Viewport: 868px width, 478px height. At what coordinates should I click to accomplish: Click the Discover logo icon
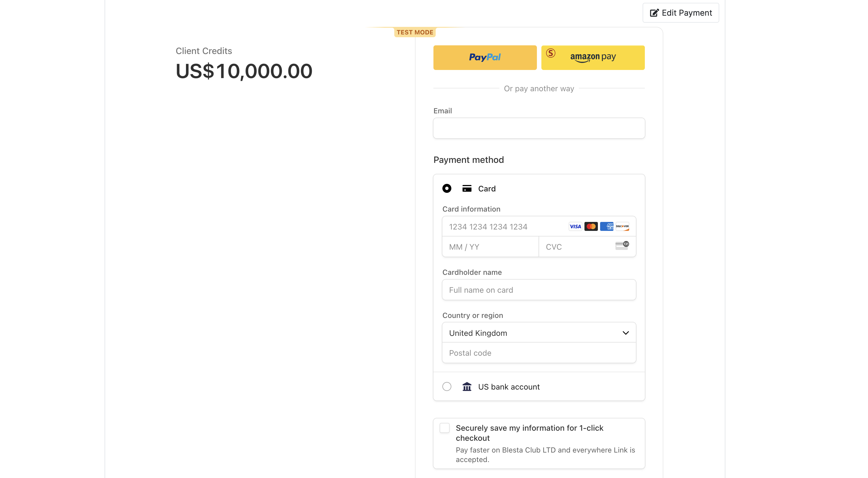(622, 226)
